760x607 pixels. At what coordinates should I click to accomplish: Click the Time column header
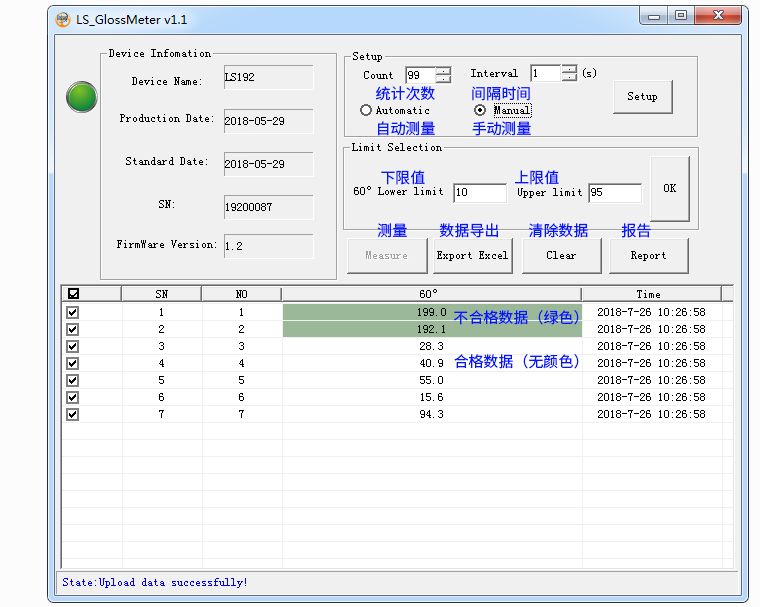point(648,294)
